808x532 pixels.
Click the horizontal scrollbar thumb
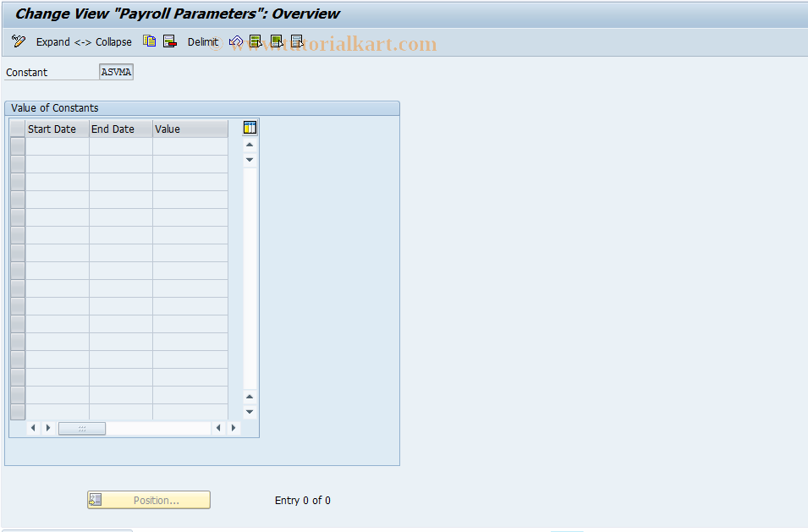click(x=82, y=428)
